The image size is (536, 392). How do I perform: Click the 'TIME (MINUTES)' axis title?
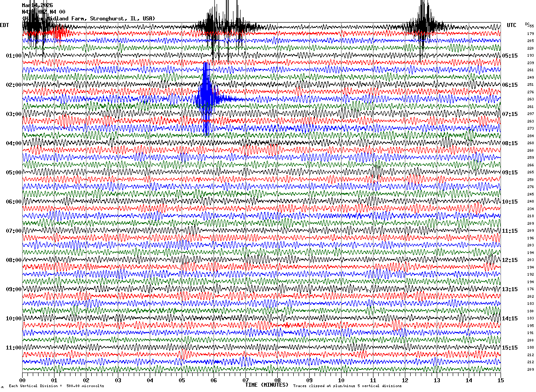(x=267, y=385)
